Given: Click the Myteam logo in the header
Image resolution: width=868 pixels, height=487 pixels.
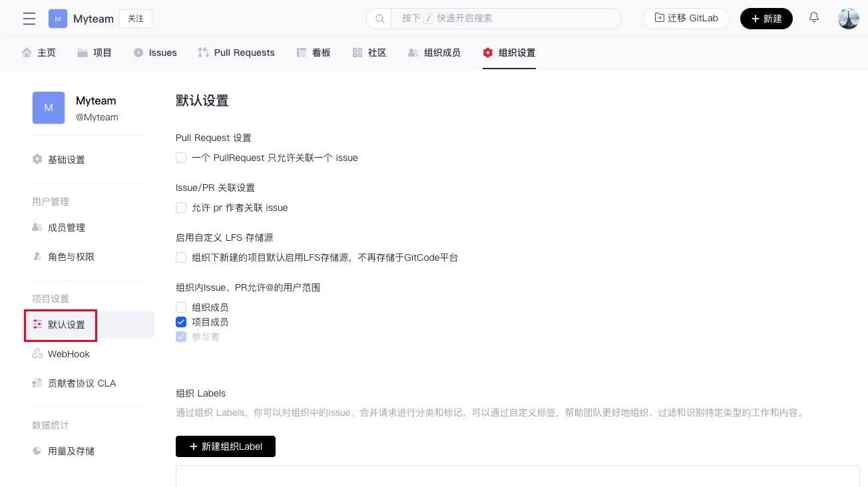Looking at the screenshot, I should click(x=58, y=19).
